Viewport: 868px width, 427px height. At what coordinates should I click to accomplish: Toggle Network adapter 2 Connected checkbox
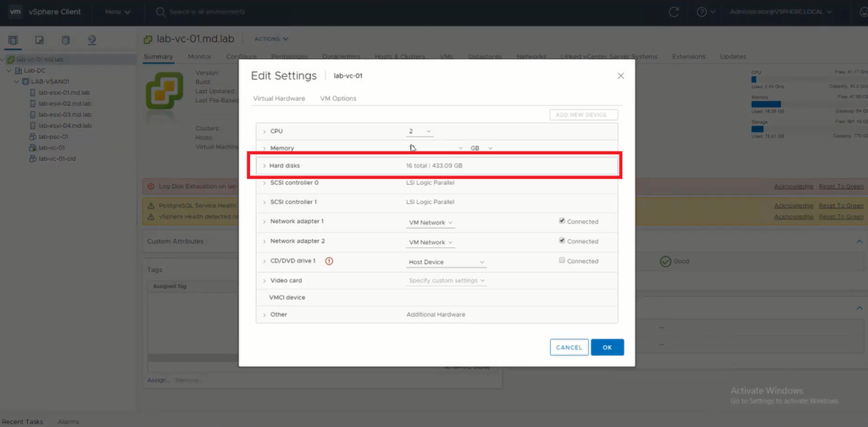click(562, 241)
